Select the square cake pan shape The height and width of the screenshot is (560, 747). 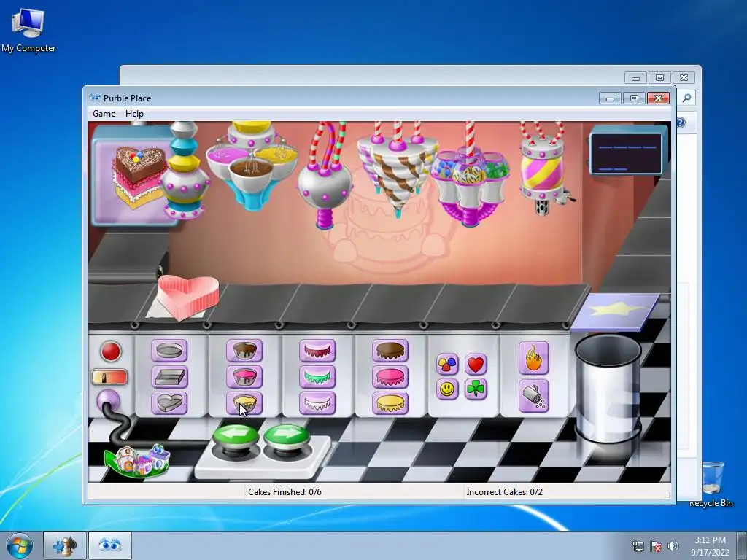point(169,377)
